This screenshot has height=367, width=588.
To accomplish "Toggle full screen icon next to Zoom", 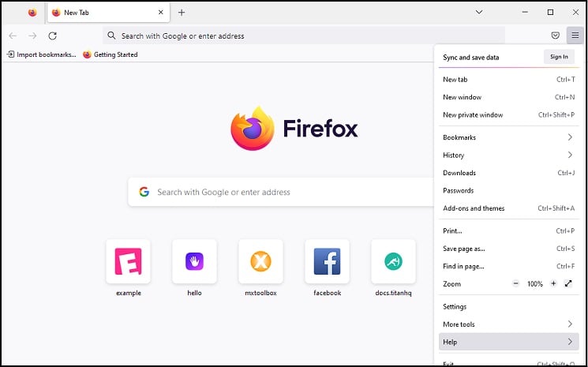I will pos(568,284).
